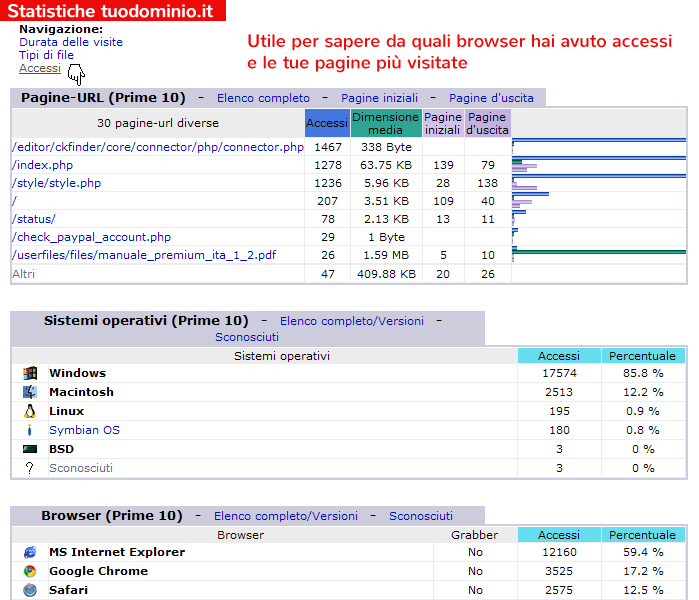Open the Symbian OS link
Image resolution: width=699 pixels, height=600 pixels.
click(x=84, y=430)
